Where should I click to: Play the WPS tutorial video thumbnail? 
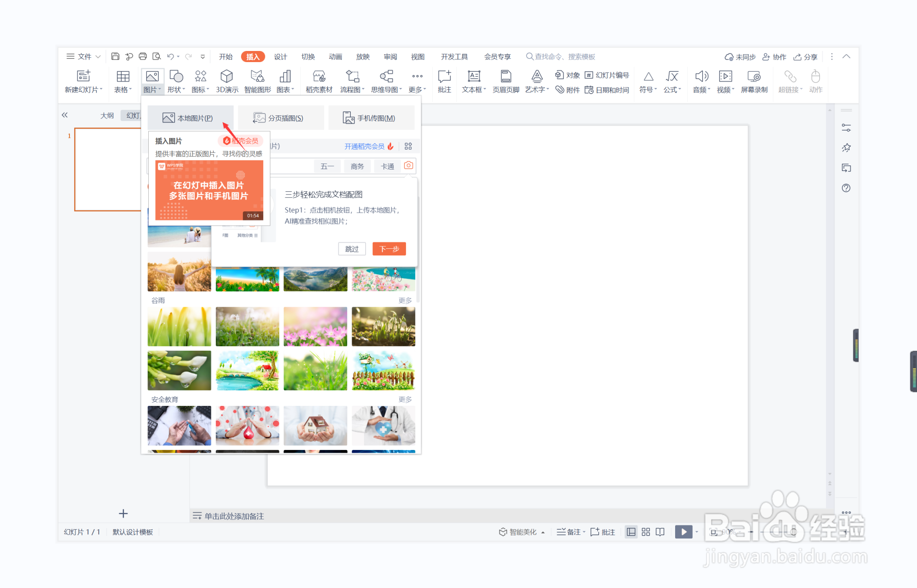coord(209,190)
